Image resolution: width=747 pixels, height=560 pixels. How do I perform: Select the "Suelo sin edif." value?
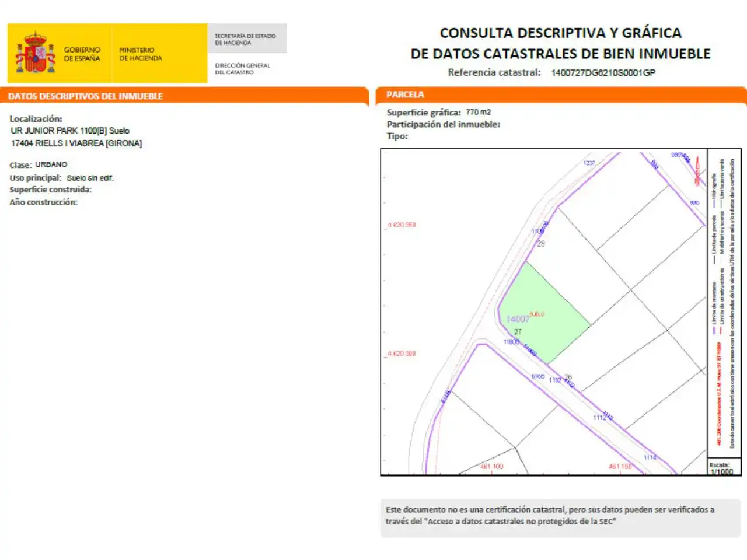tap(90, 178)
